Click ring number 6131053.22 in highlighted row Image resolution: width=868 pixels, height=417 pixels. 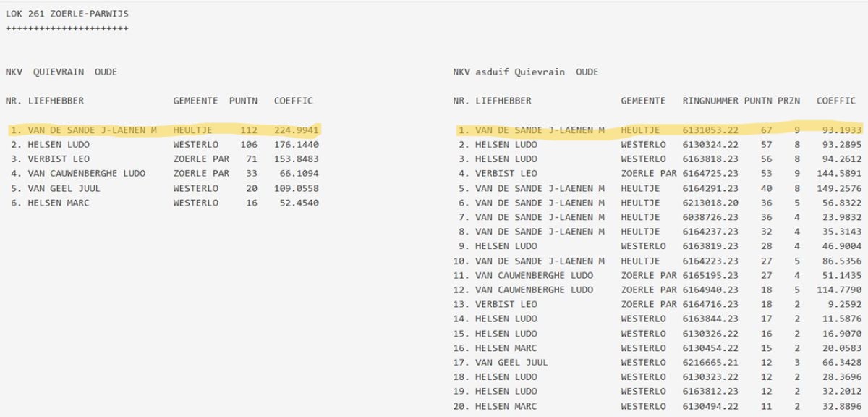710,130
